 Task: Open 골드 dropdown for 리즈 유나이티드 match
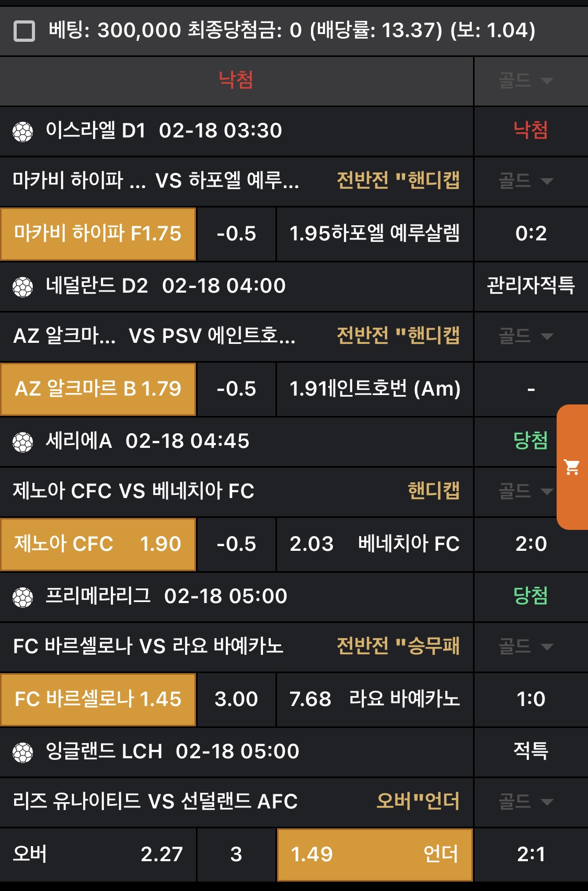525,802
